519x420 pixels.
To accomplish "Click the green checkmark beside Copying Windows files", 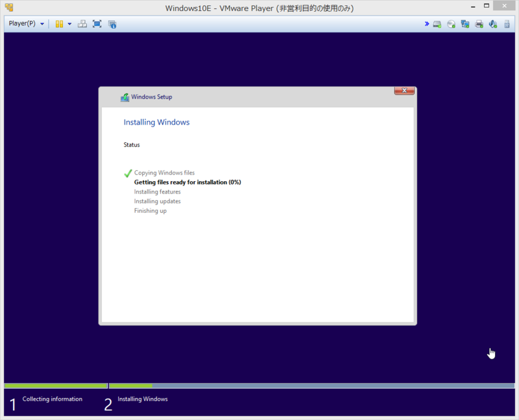I will pyautogui.click(x=128, y=173).
